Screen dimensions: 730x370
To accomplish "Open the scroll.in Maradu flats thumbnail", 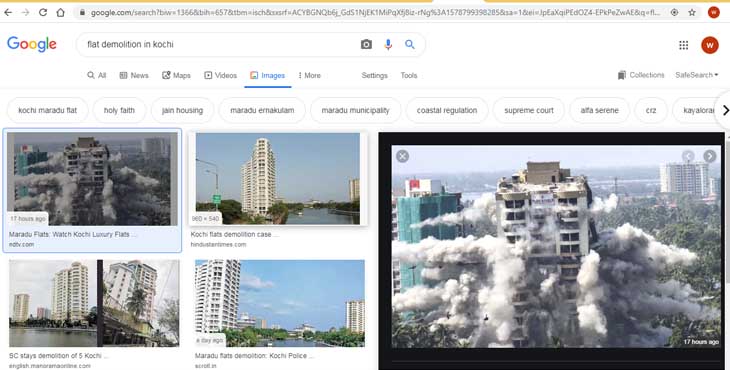I will click(280, 303).
